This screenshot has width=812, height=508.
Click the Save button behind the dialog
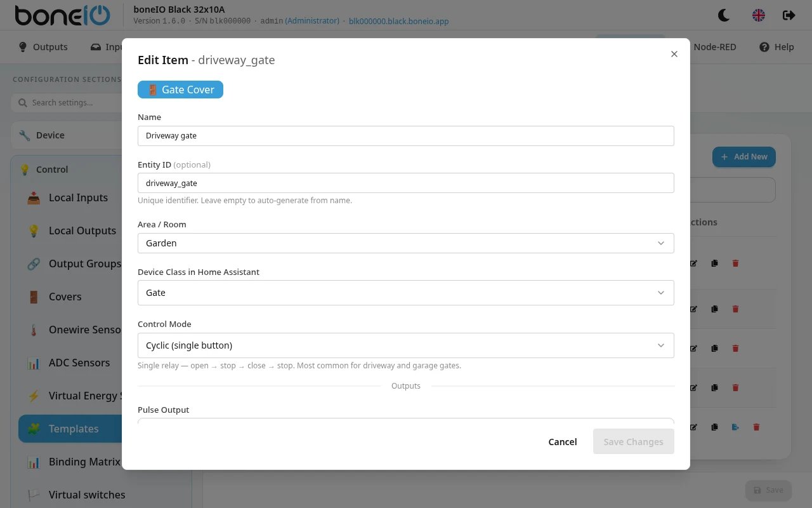[x=768, y=490]
